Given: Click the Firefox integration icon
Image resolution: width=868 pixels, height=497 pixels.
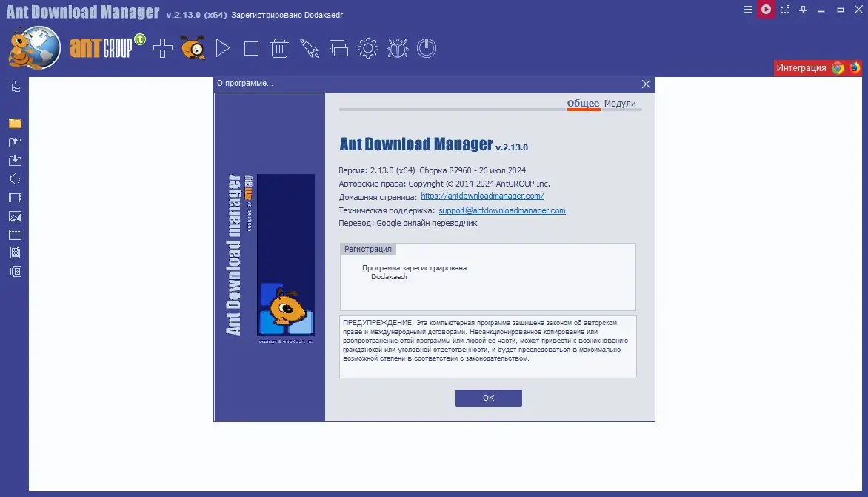Looking at the screenshot, I should (855, 68).
